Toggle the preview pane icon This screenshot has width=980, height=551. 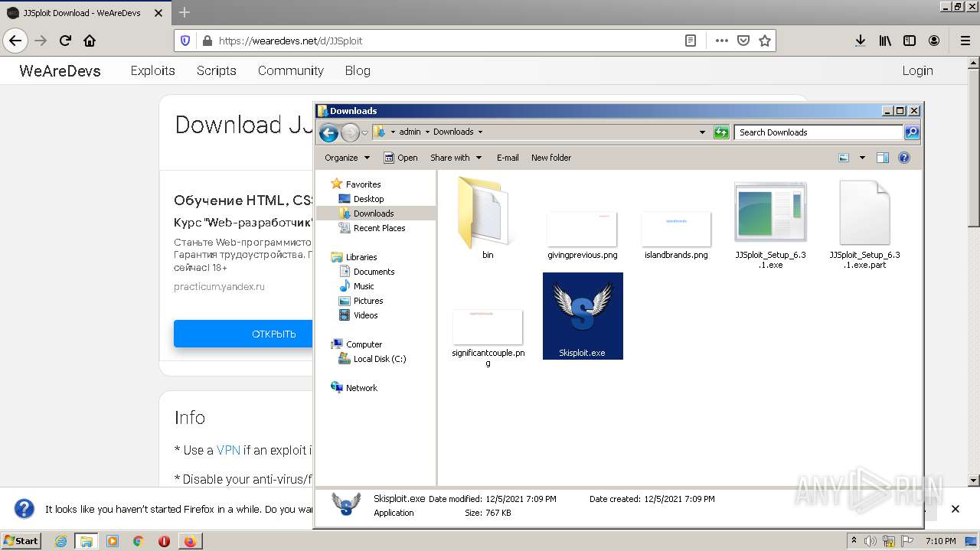coord(882,158)
